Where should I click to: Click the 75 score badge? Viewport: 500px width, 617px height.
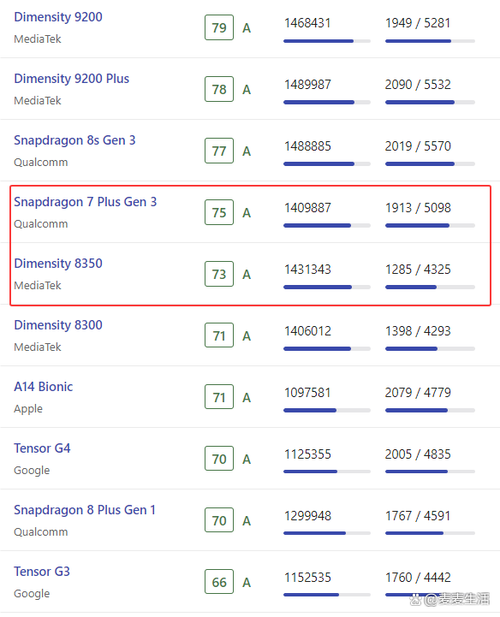(219, 212)
